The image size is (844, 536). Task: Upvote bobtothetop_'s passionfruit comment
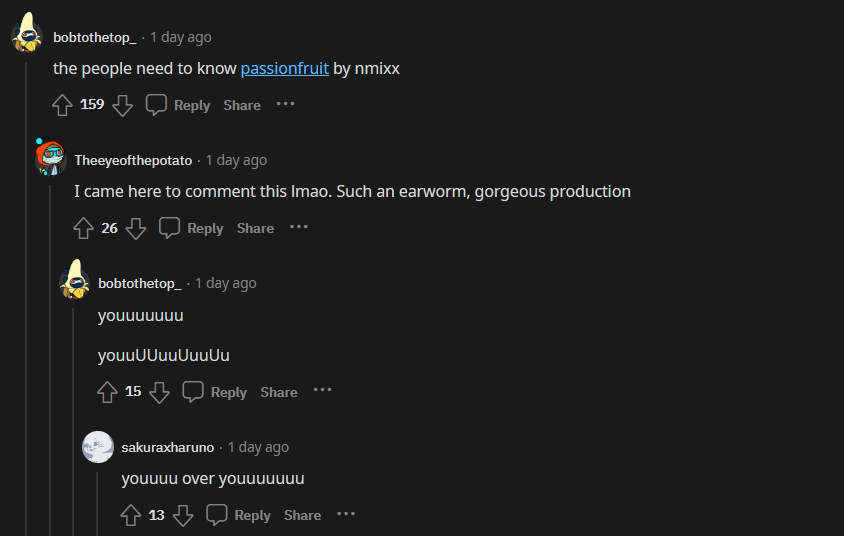[x=62, y=105]
